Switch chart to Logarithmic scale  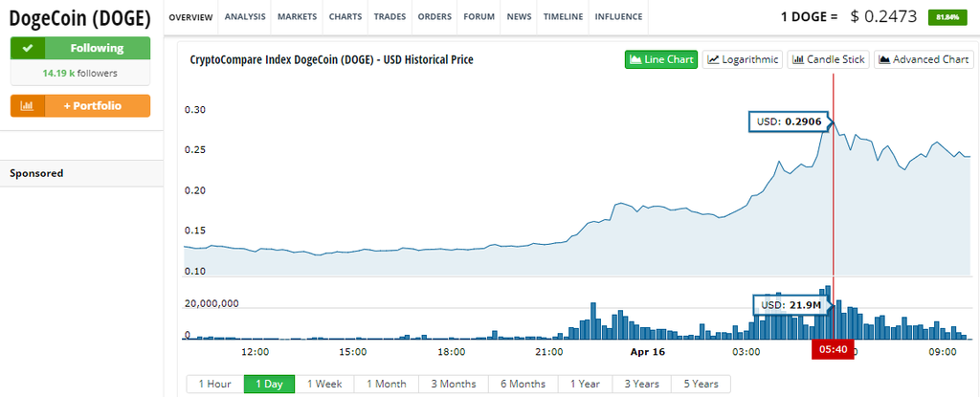[743, 59]
